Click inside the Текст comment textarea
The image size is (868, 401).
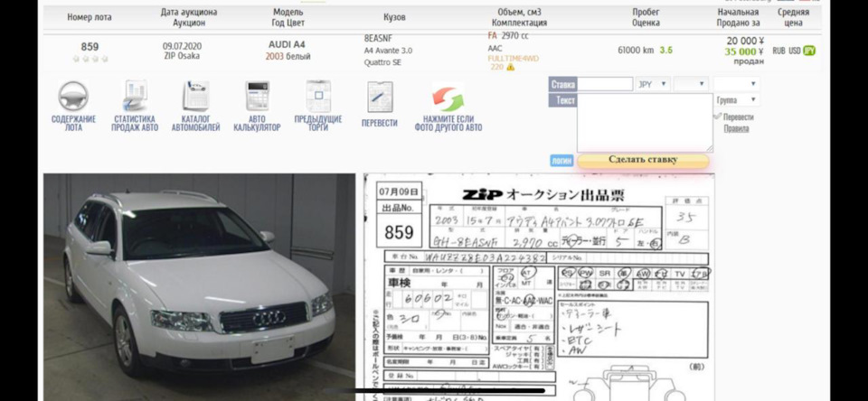pos(645,123)
